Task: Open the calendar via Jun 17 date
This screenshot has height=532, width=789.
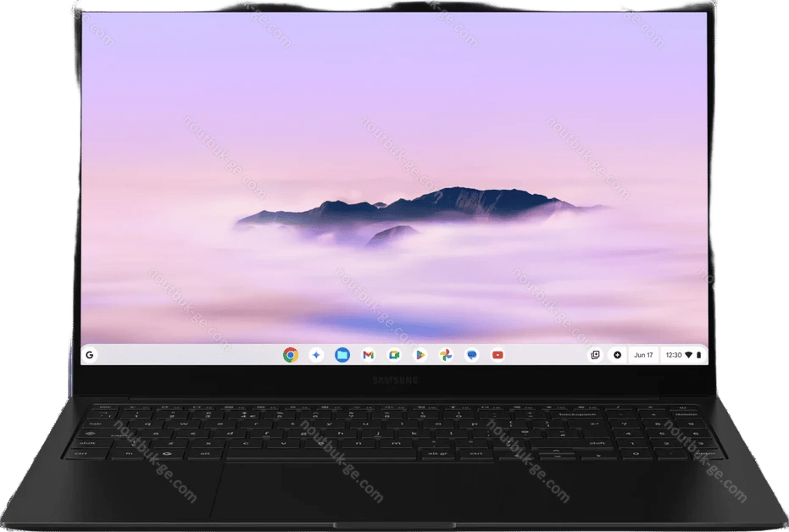Action: click(643, 355)
